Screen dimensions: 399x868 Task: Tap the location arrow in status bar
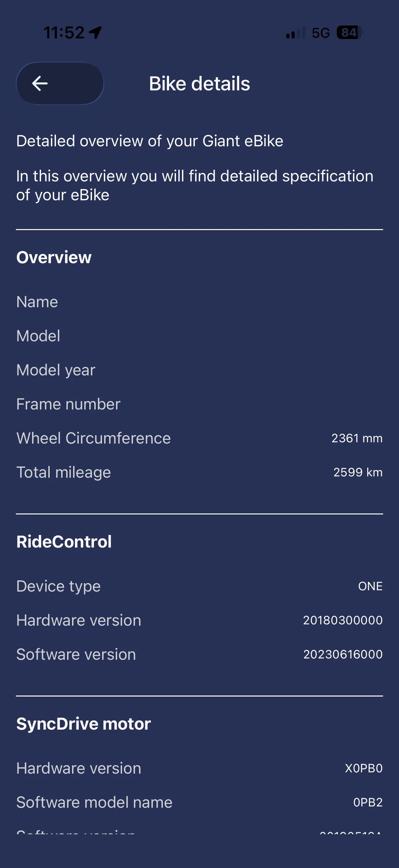(x=95, y=33)
